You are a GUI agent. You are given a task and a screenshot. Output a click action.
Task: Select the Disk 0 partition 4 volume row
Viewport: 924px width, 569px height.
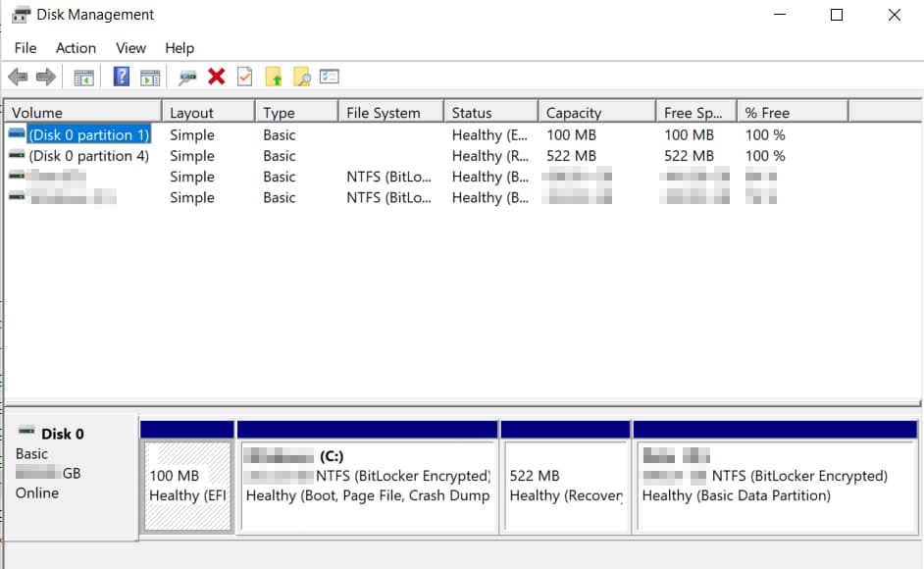88,155
